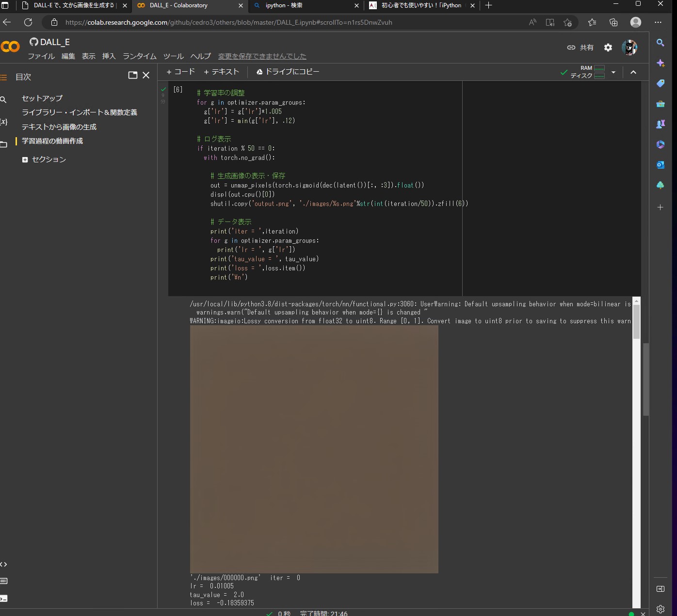Click the 変更を保存できませんでした link
This screenshot has height=616, width=677.
[x=262, y=56]
